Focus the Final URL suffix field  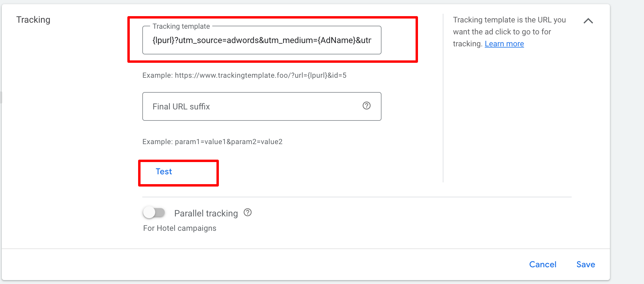point(262,106)
